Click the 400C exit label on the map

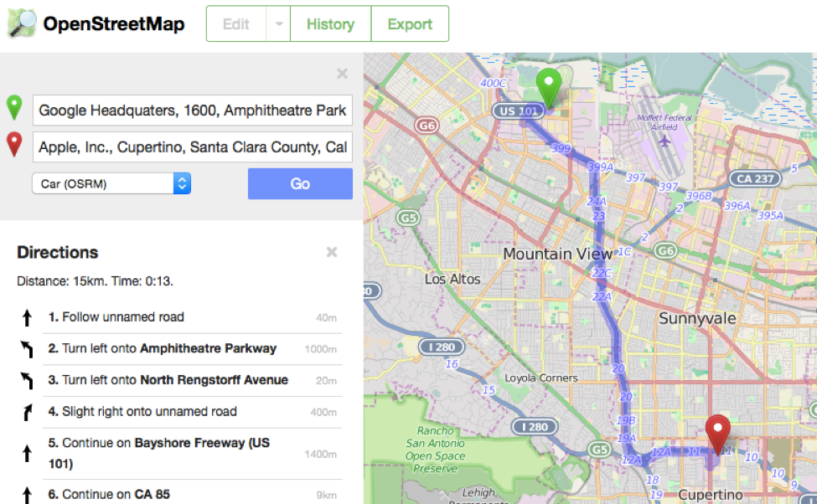[493, 83]
